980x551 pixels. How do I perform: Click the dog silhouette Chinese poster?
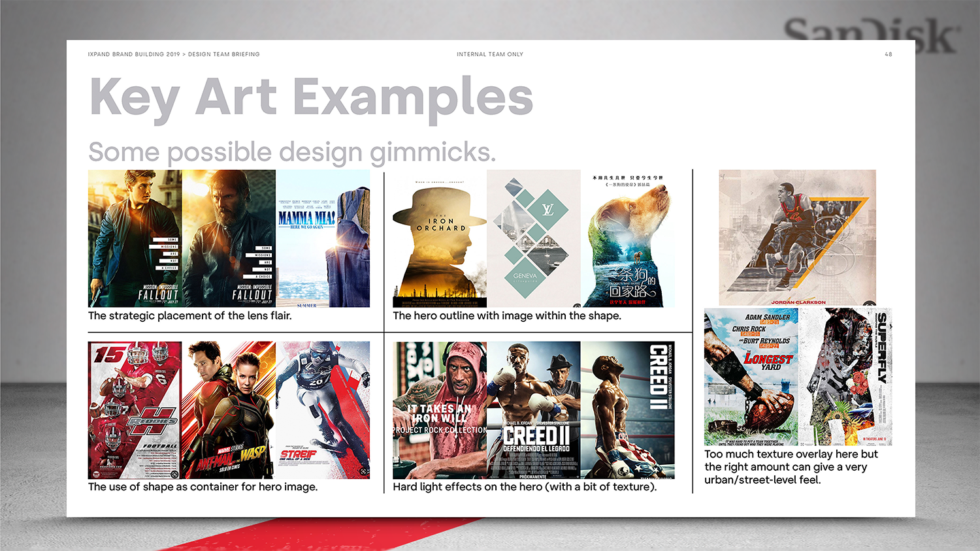[x=628, y=238]
